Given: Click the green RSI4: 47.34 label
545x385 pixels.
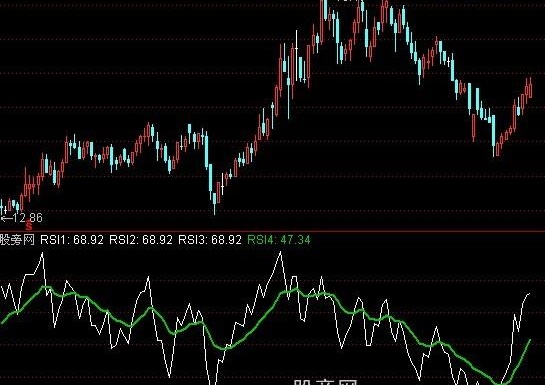Looking at the screenshot, I should point(279,240).
